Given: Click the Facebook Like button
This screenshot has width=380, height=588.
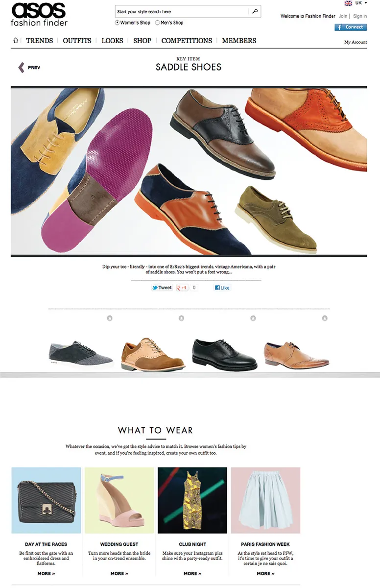Looking at the screenshot, I should click(222, 288).
